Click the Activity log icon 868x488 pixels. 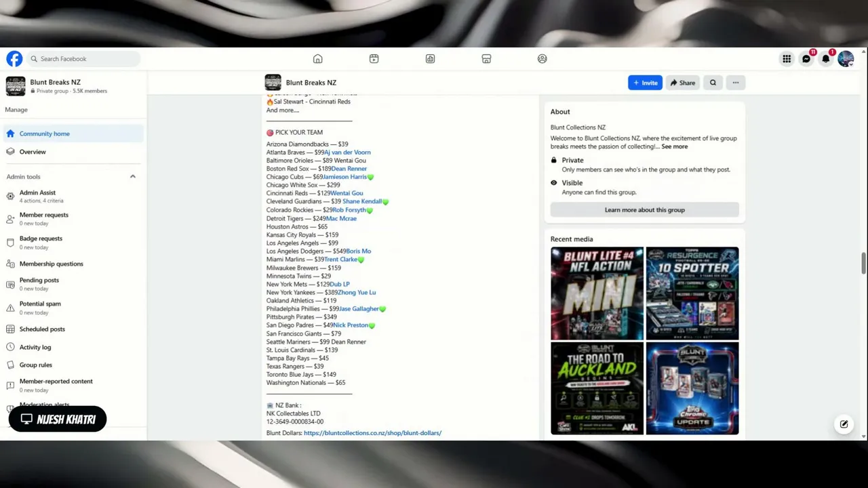pyautogui.click(x=10, y=347)
